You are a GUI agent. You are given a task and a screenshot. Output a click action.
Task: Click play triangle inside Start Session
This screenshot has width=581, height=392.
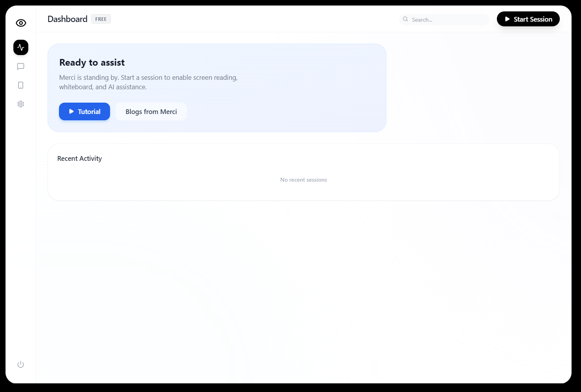[x=507, y=19]
